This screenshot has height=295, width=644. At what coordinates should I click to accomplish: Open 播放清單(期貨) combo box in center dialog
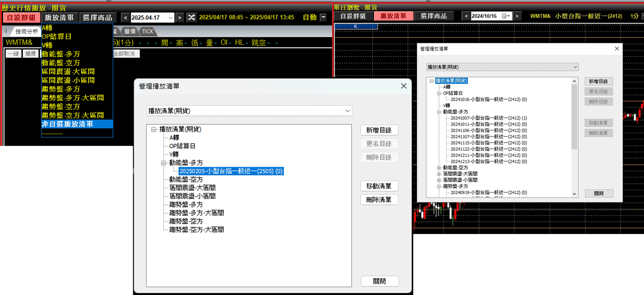pyautogui.click(x=249, y=111)
